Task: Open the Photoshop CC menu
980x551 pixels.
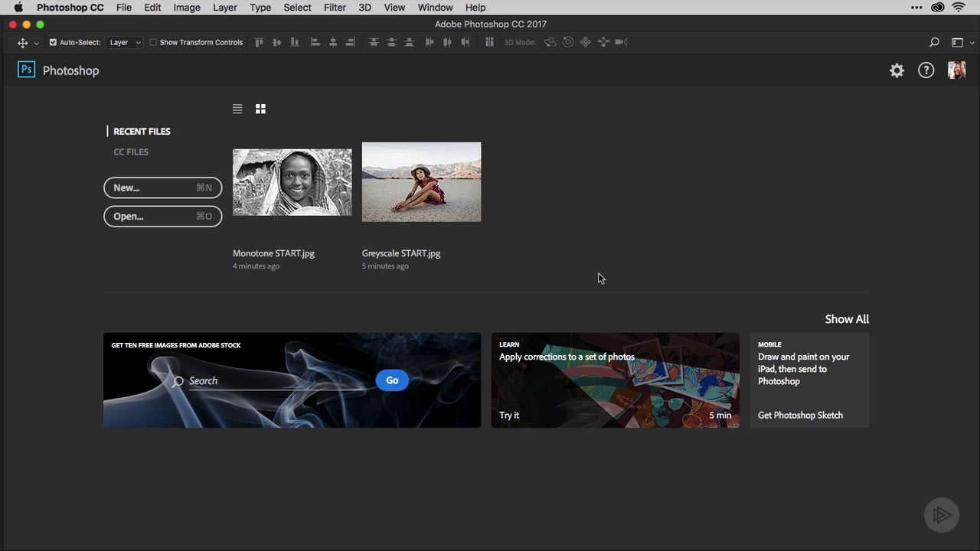Action: pyautogui.click(x=71, y=8)
